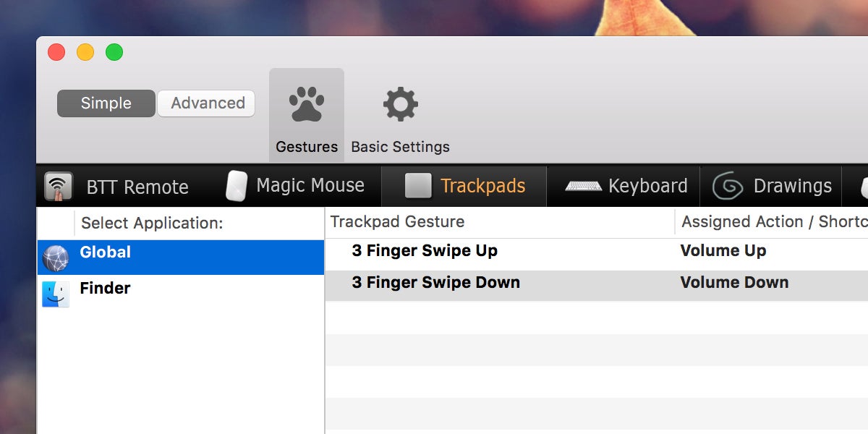Select the Global globe icon
868x434 pixels.
[56, 258]
